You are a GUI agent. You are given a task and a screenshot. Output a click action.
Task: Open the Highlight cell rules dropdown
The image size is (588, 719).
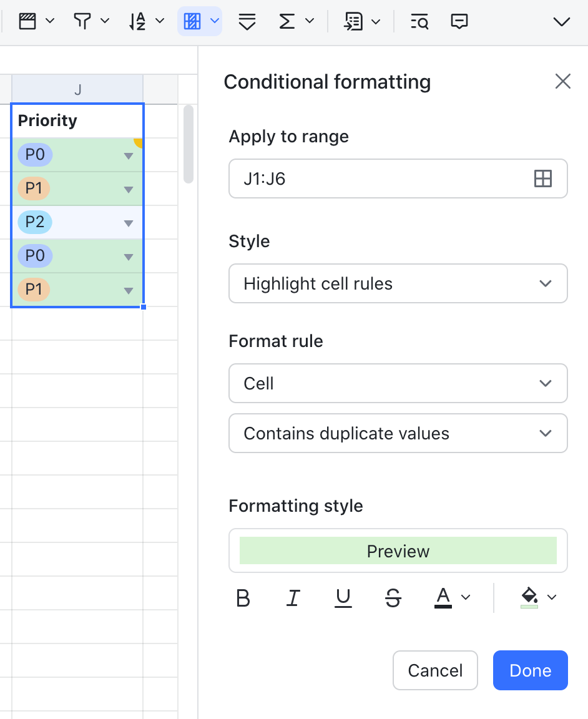coord(398,283)
